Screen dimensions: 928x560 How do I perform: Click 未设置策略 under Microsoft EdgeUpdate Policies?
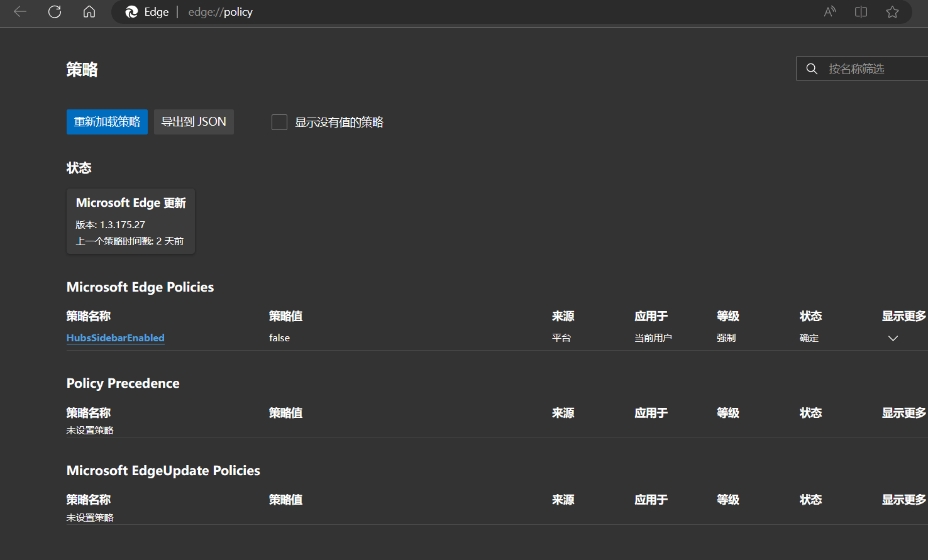pyautogui.click(x=90, y=518)
